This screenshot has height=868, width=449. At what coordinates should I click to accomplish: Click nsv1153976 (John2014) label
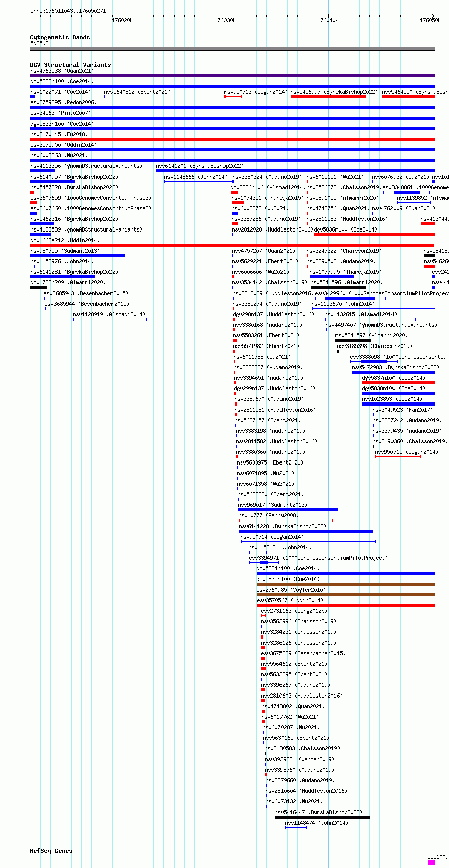[62, 261]
